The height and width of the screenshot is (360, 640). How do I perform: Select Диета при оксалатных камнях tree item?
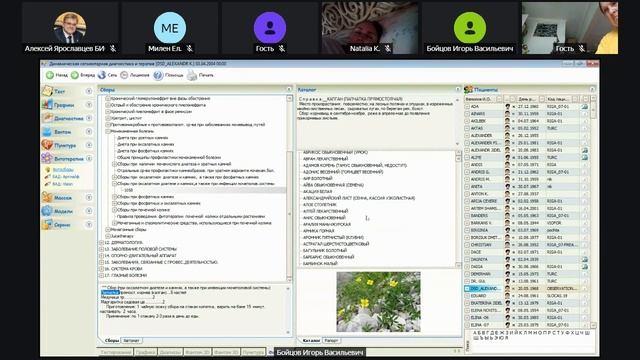(x=146, y=144)
